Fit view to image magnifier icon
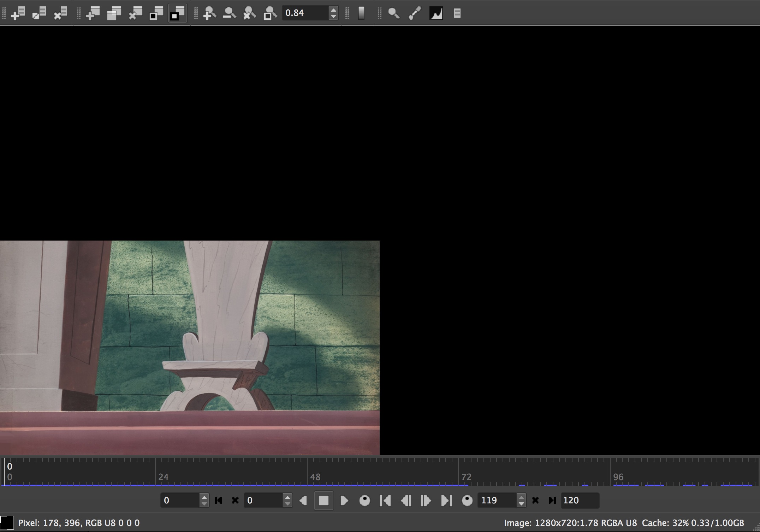The height and width of the screenshot is (532, 760). (270, 13)
